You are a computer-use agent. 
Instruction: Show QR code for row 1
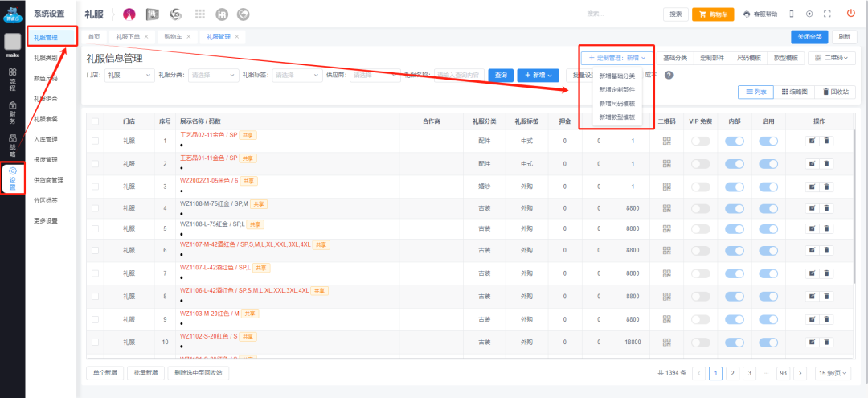666,142
